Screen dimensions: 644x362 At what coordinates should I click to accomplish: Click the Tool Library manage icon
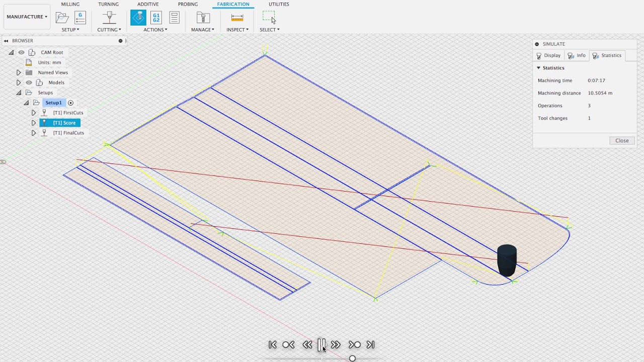click(203, 18)
